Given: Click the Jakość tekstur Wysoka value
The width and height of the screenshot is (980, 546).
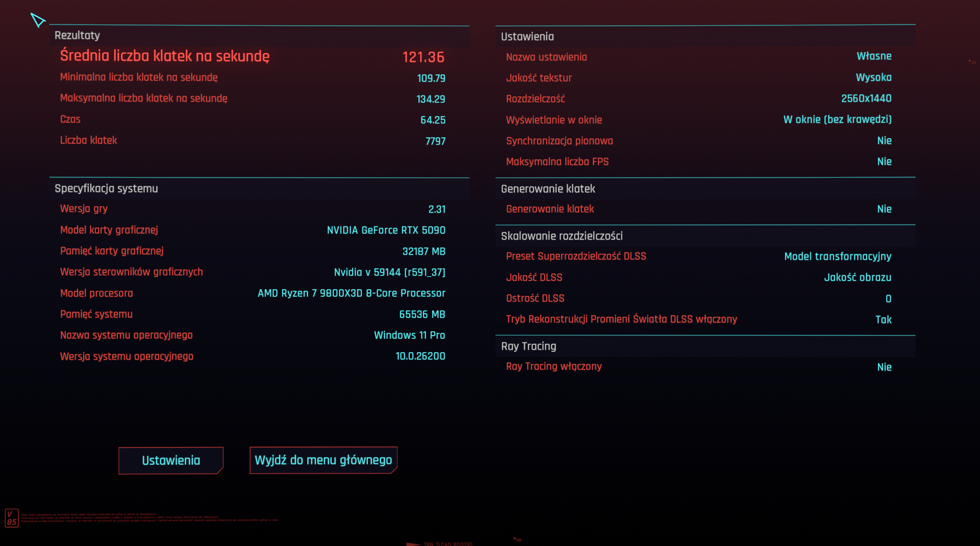Looking at the screenshot, I should pyautogui.click(x=873, y=77).
